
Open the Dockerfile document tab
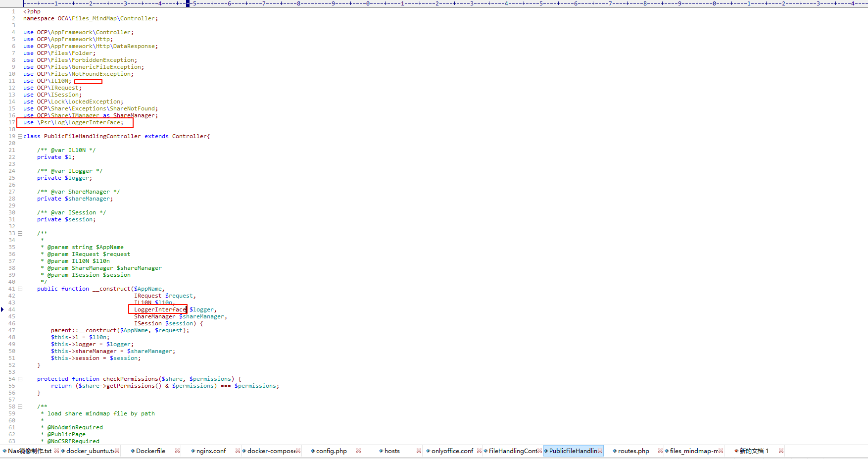(150, 451)
